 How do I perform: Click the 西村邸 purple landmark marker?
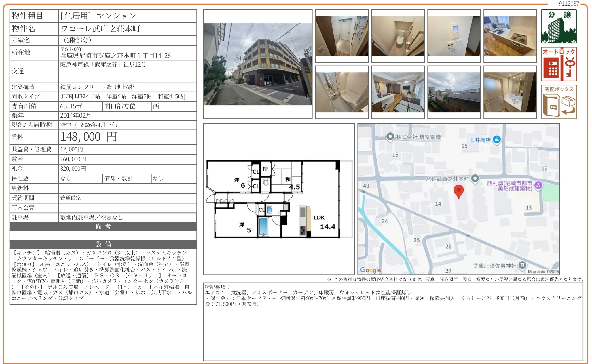pos(538,186)
